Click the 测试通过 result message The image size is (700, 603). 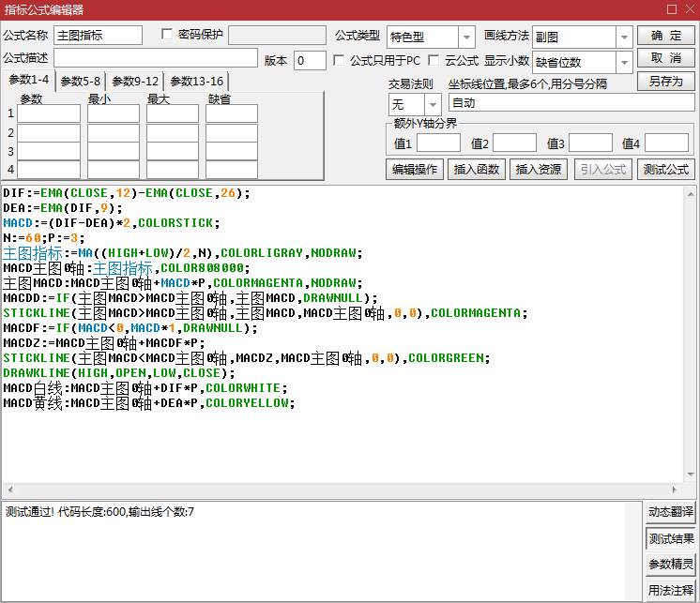click(99, 512)
